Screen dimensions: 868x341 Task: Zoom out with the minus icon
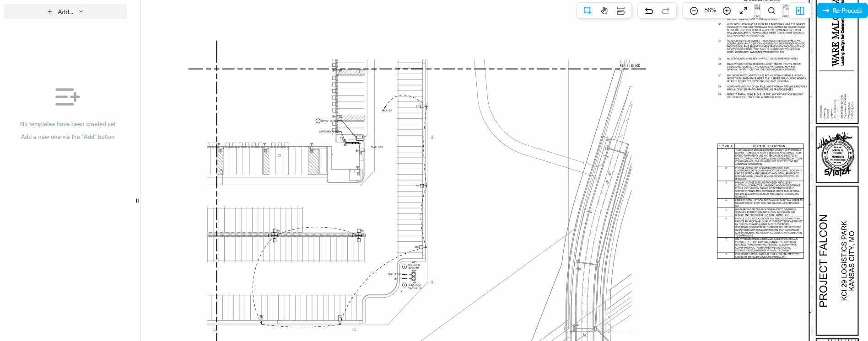694,11
